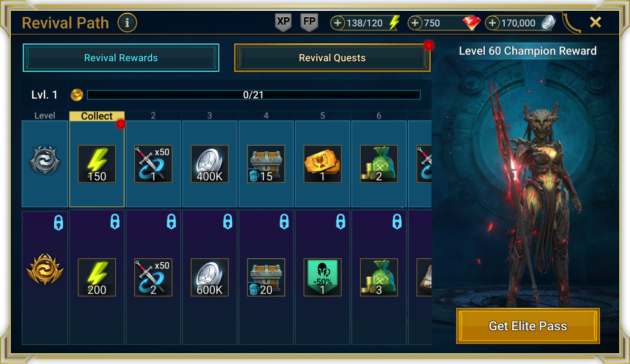Viewport: 630px width, 364px height.
Task: Add energy with the plus next to 138/120
Action: coord(337,23)
